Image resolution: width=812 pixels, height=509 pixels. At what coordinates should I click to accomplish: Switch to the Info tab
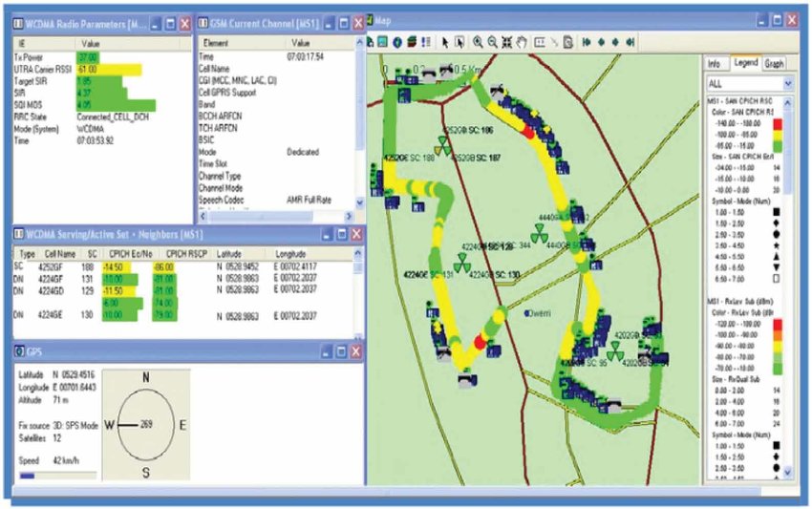click(x=715, y=63)
